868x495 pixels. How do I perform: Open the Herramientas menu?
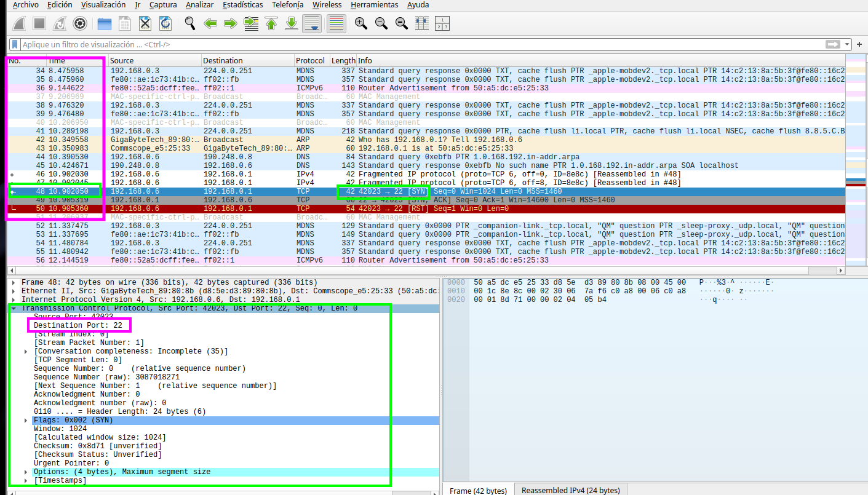(373, 5)
